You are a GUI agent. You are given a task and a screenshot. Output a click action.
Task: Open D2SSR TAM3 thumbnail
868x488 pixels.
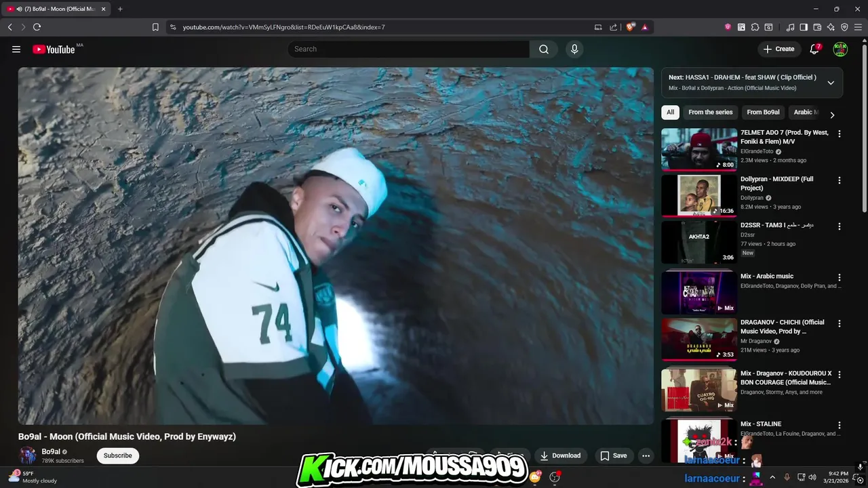pos(699,242)
